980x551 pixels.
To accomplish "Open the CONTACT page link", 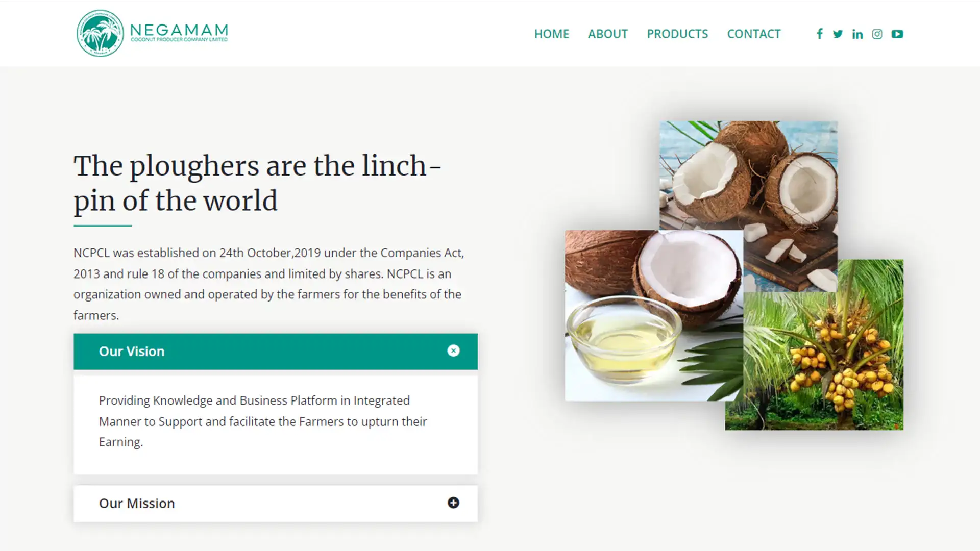I will click(x=754, y=34).
